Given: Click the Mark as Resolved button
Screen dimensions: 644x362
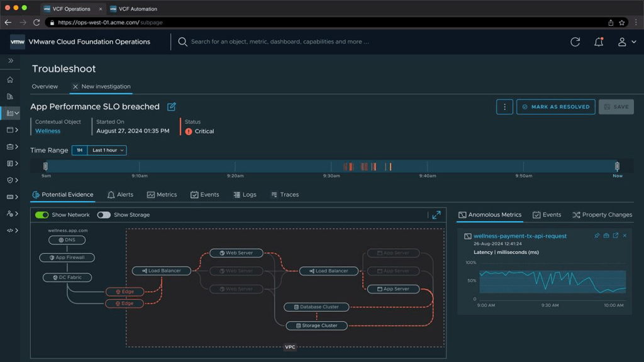Looking at the screenshot, I should point(555,107).
